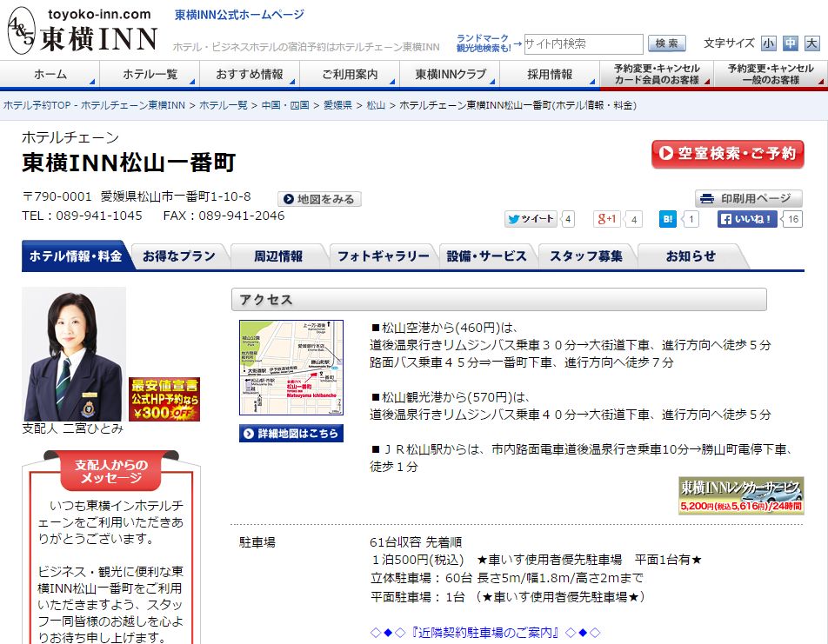The width and height of the screenshot is (828, 644).
Task: Click the 支配人からのメッセージ heading
Action: pos(111,471)
